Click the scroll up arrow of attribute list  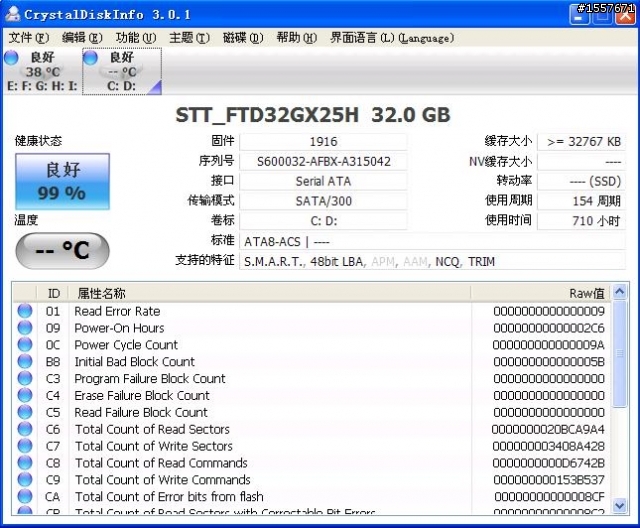click(x=620, y=292)
